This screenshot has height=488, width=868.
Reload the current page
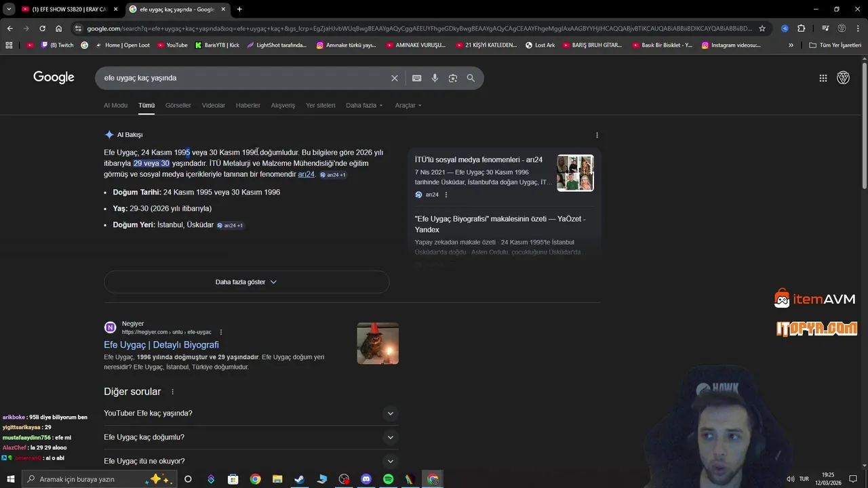pos(42,28)
